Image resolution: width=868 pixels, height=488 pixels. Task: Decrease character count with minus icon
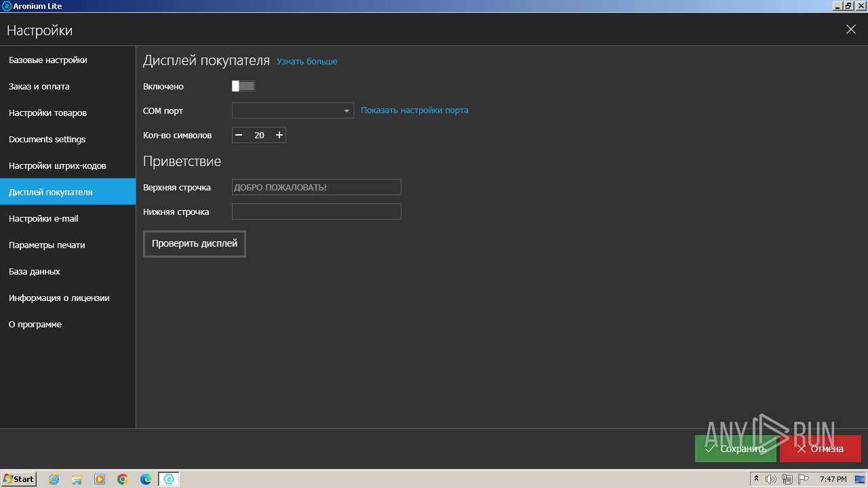238,135
